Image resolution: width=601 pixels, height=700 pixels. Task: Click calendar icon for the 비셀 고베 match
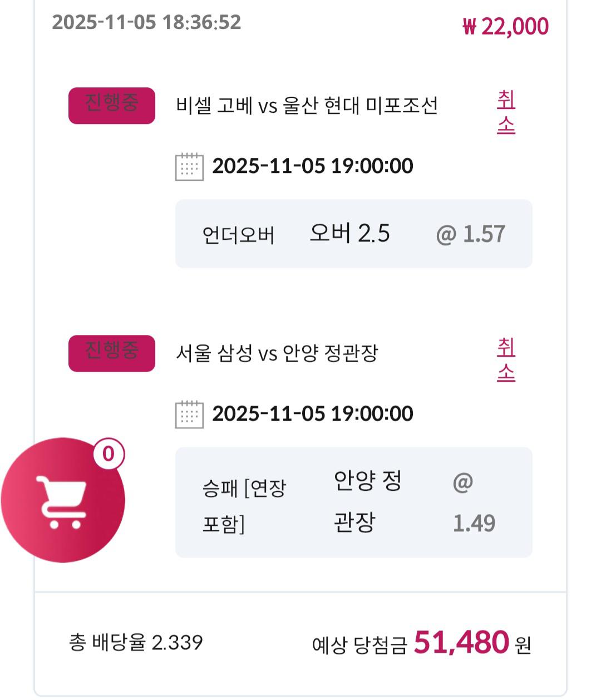coord(189,166)
